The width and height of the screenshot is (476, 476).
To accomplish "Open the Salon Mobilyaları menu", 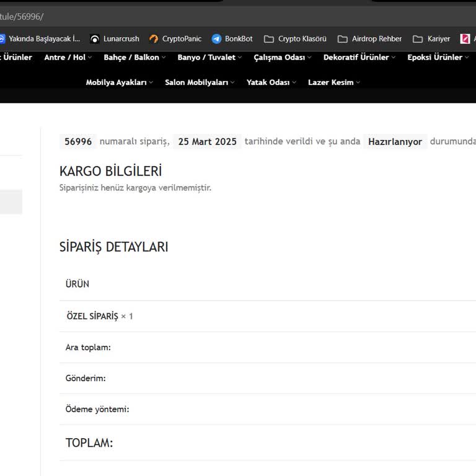I will 200,82.
